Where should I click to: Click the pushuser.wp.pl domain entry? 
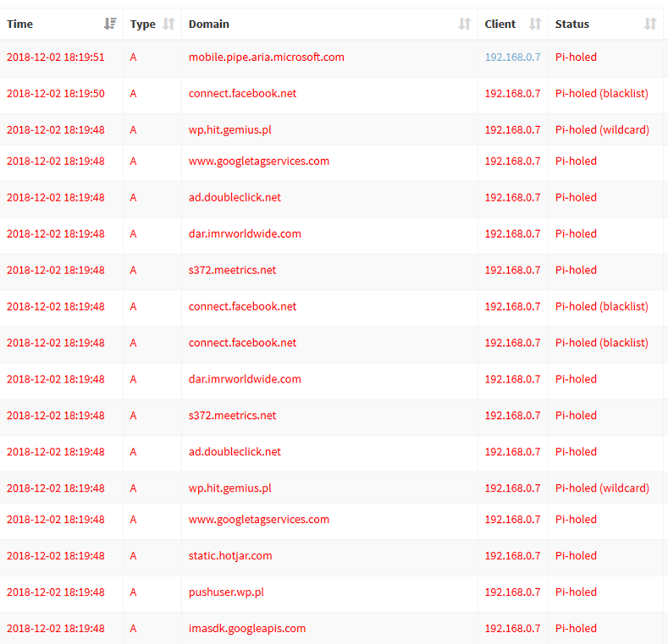tap(226, 592)
